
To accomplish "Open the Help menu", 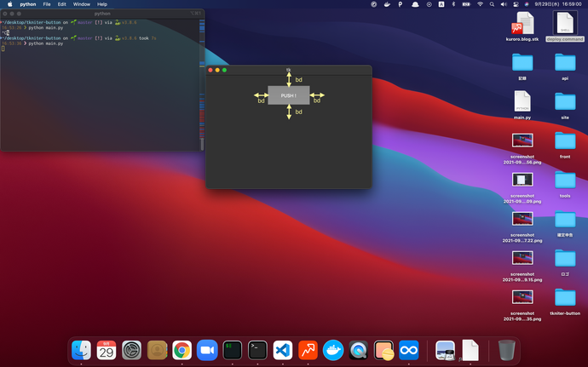I will (102, 4).
